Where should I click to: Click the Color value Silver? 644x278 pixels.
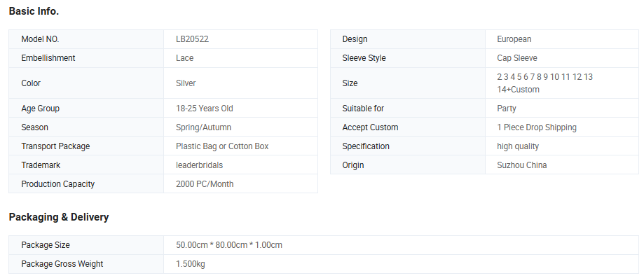[186, 83]
